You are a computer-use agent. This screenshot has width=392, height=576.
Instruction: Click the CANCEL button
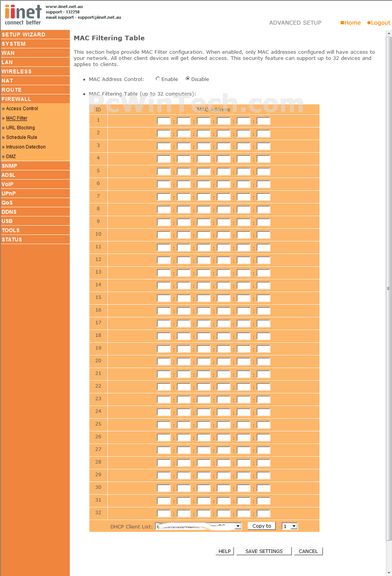pos(308,551)
